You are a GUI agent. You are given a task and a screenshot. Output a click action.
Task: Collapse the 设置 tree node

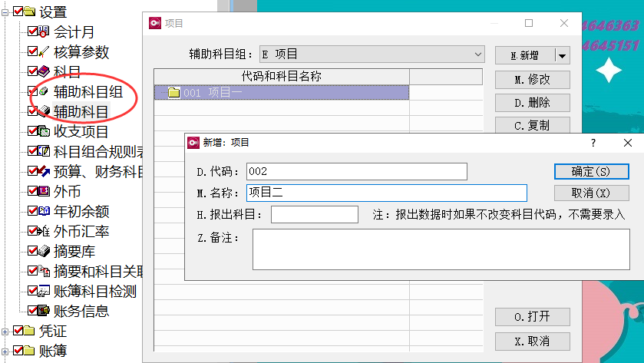[x=5, y=12]
